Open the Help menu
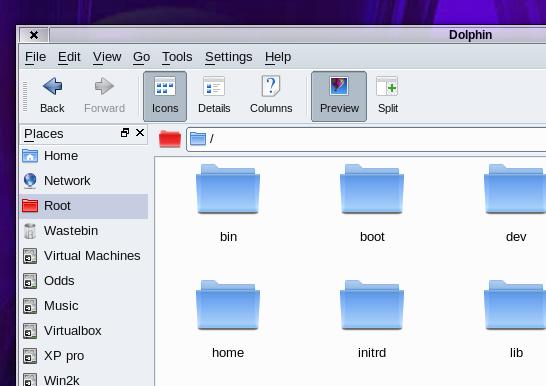Image resolution: width=546 pixels, height=386 pixels. point(278,57)
